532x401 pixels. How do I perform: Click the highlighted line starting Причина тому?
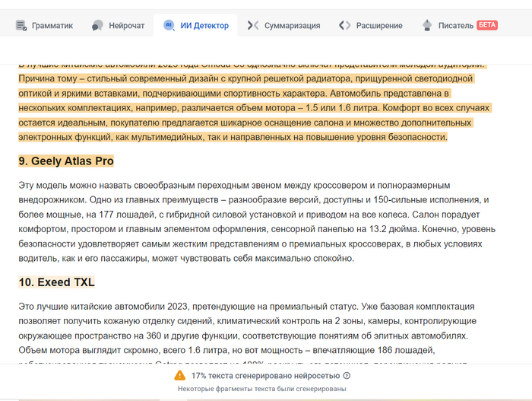click(245, 78)
